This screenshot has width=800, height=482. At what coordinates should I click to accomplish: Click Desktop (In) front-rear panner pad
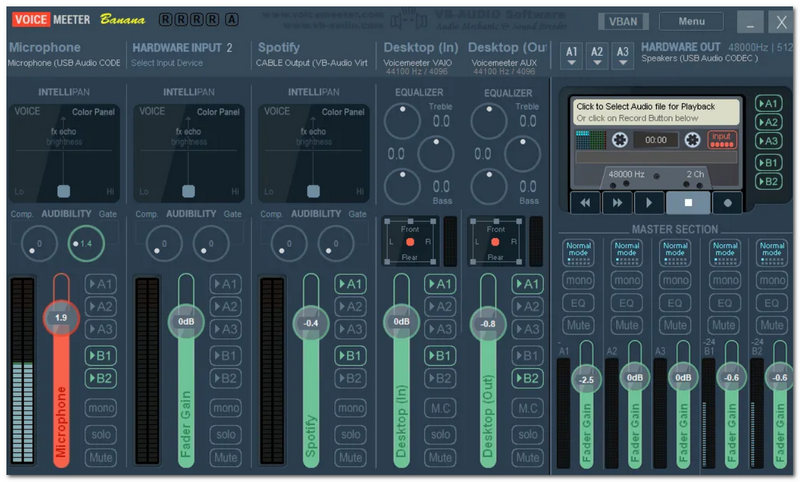point(410,241)
